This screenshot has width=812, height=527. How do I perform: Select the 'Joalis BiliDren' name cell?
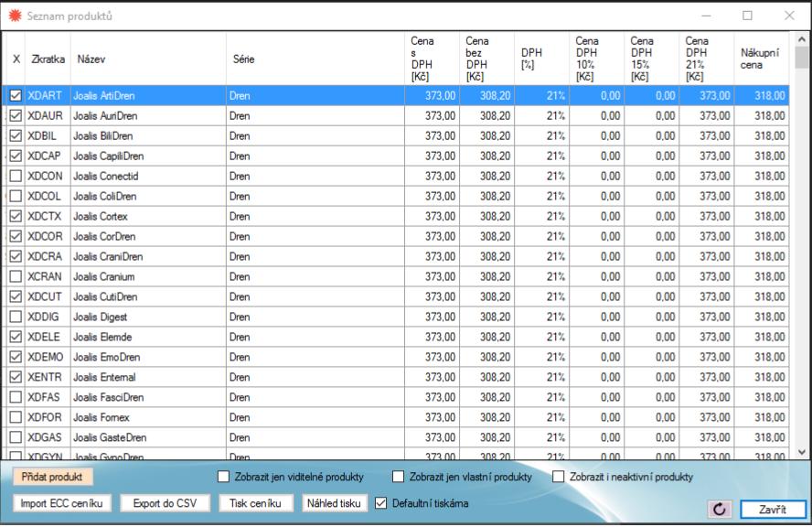(148, 136)
